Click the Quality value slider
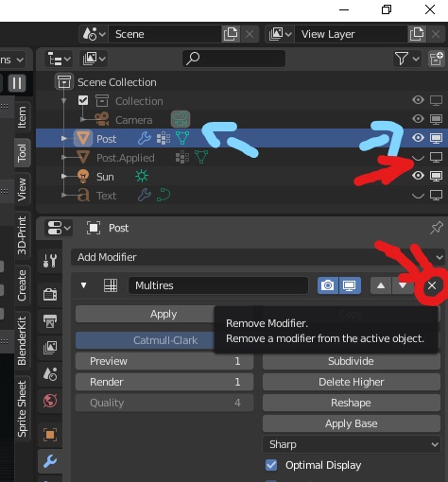This screenshot has height=482, width=448. tap(164, 403)
